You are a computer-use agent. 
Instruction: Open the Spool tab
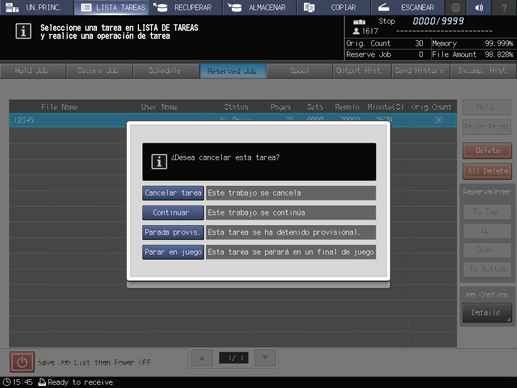coord(299,71)
